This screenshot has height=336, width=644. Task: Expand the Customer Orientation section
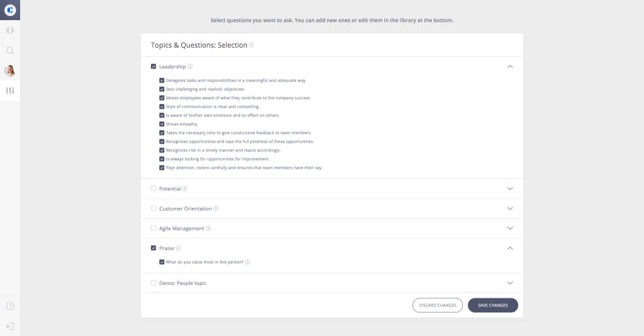(510, 209)
